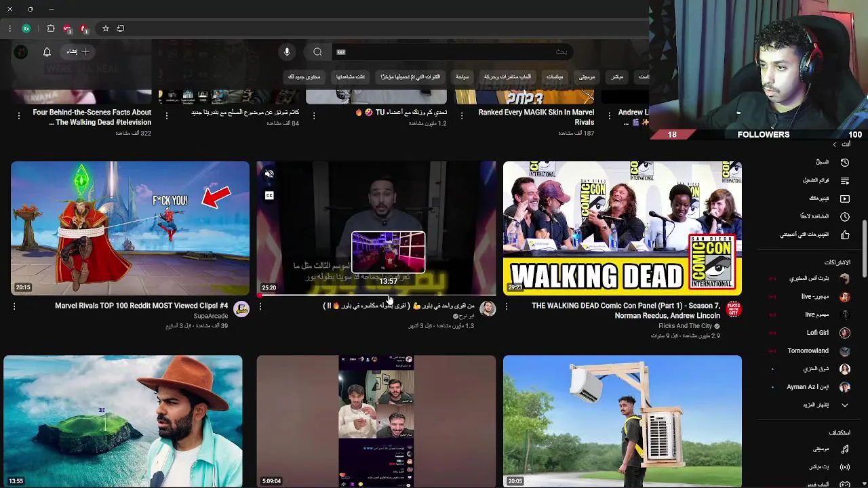Open Ayman Az channel avatar
This screenshot has height=488, width=868.
pyautogui.click(x=844, y=387)
